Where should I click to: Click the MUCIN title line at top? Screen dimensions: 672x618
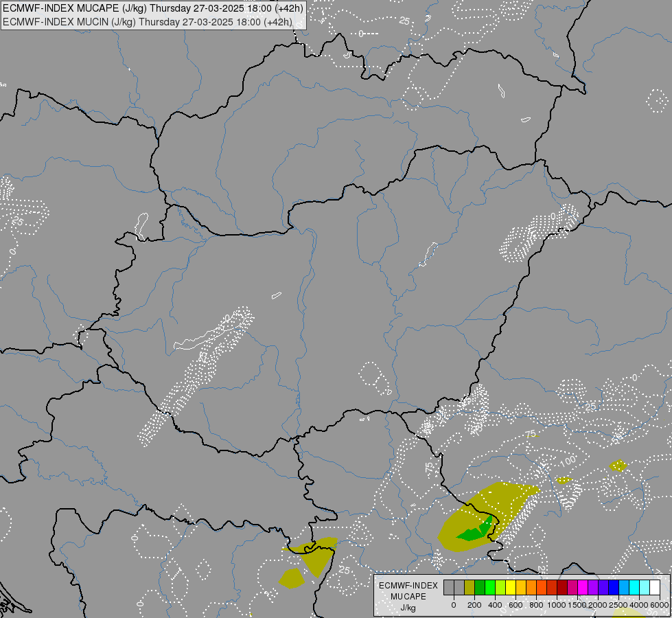click(148, 22)
